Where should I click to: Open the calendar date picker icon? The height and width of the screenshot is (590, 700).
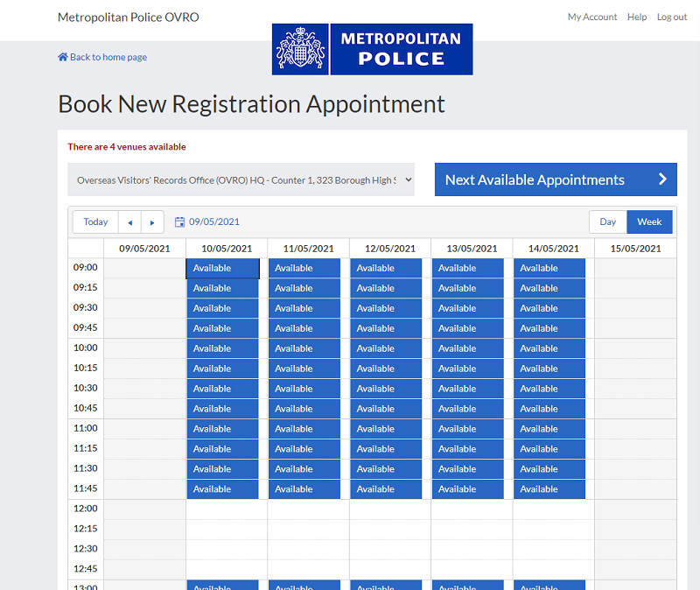pos(179,222)
